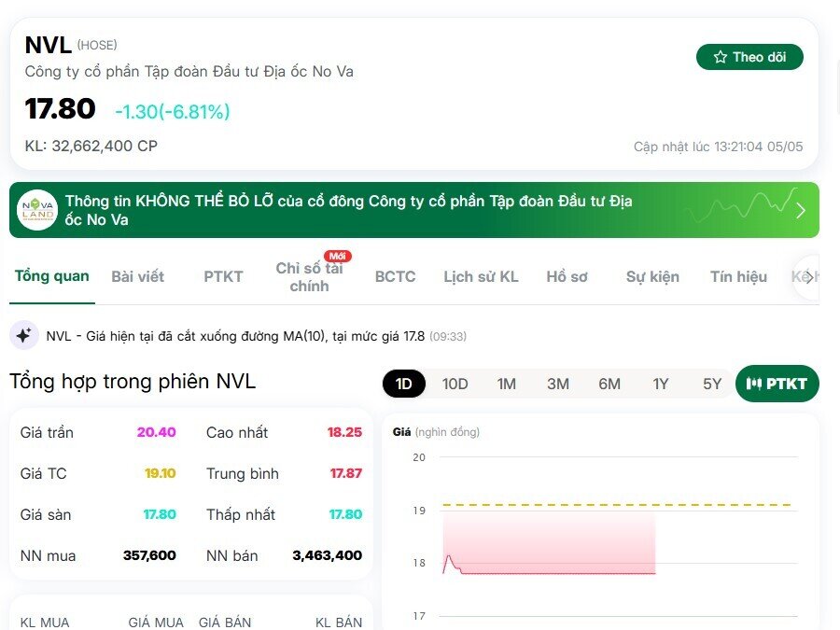Click the company name Công ty cổ phần Tập đoàn

point(189,72)
